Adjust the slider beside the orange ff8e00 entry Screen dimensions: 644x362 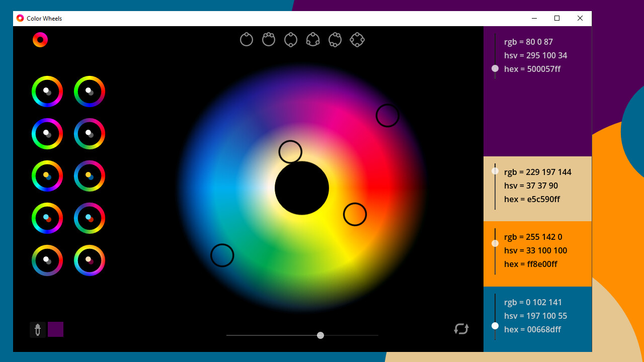click(x=495, y=243)
